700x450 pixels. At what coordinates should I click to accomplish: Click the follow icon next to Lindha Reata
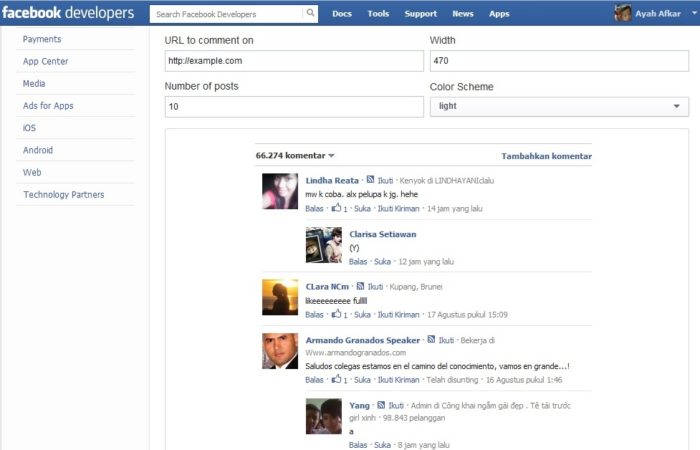point(370,179)
